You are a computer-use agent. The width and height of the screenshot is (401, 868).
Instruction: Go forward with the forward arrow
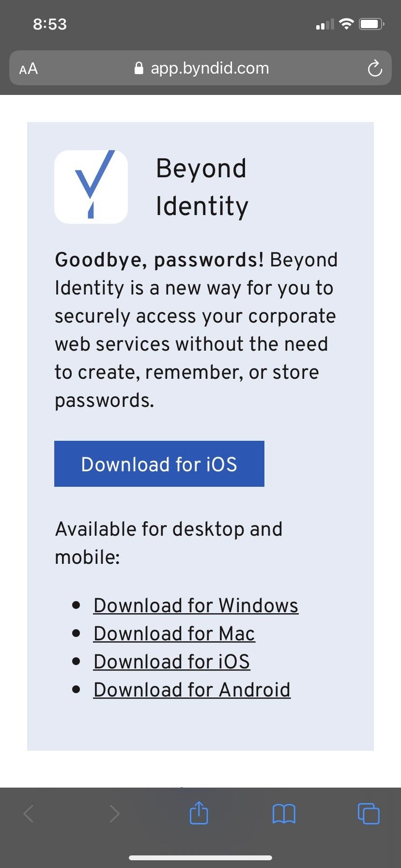click(x=114, y=814)
